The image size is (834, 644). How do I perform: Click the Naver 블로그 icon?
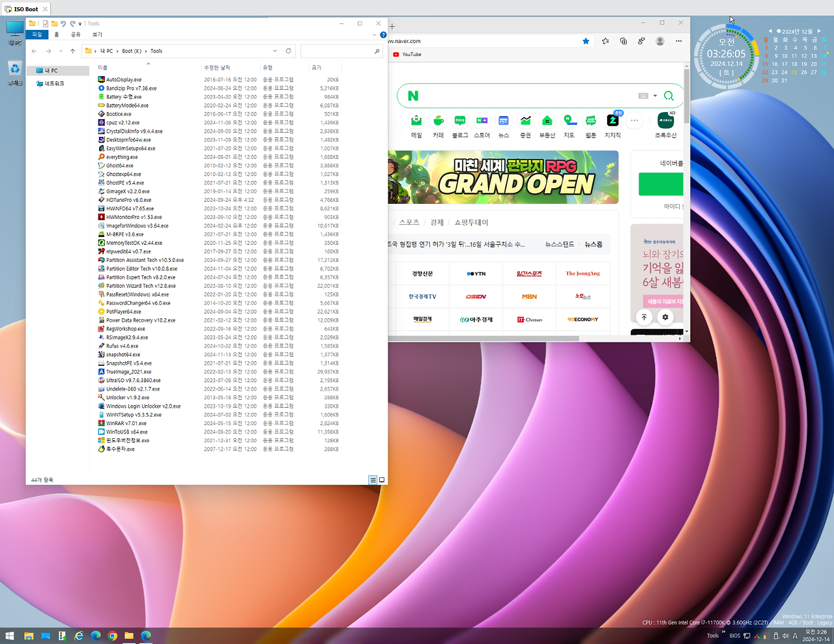click(460, 120)
